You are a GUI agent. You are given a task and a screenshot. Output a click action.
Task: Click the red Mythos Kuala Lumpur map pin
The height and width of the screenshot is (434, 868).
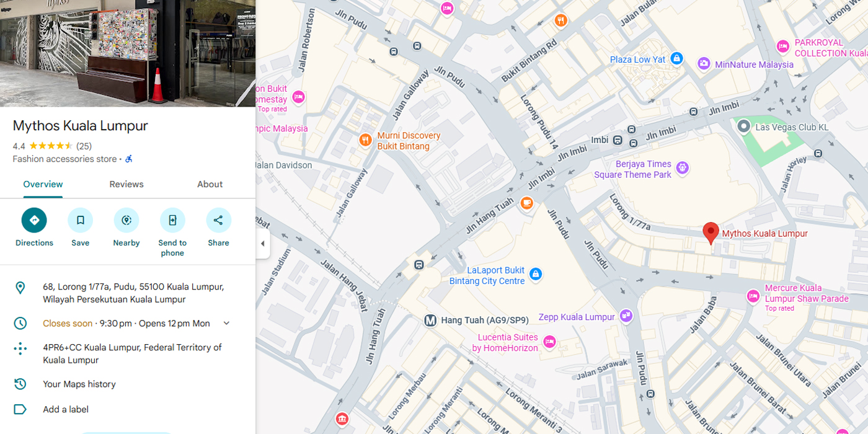pos(711,232)
